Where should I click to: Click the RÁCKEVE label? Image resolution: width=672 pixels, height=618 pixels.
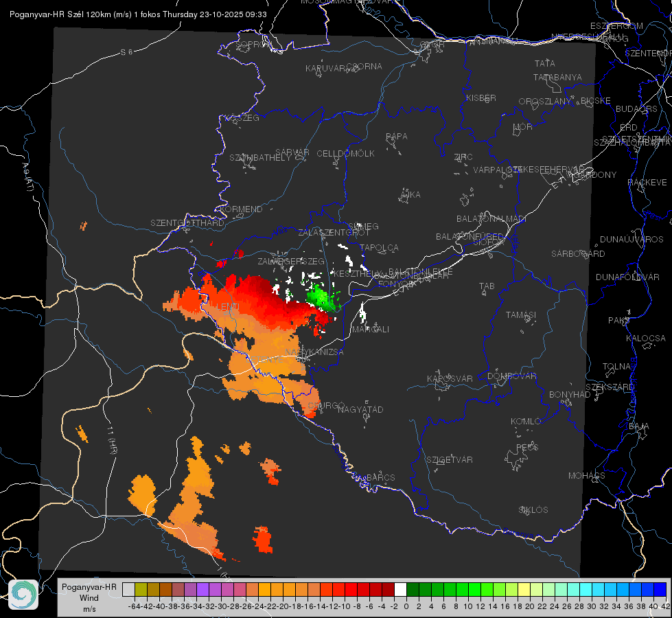tap(647, 183)
